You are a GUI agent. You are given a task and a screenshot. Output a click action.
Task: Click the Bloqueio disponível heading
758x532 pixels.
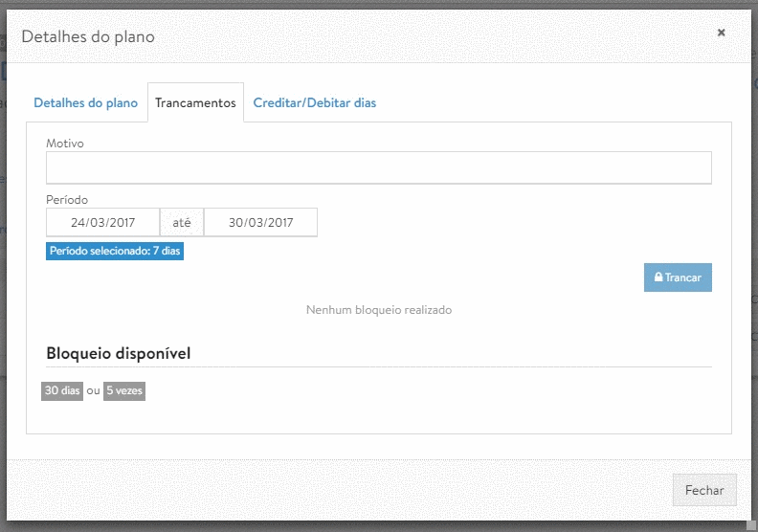click(x=119, y=354)
